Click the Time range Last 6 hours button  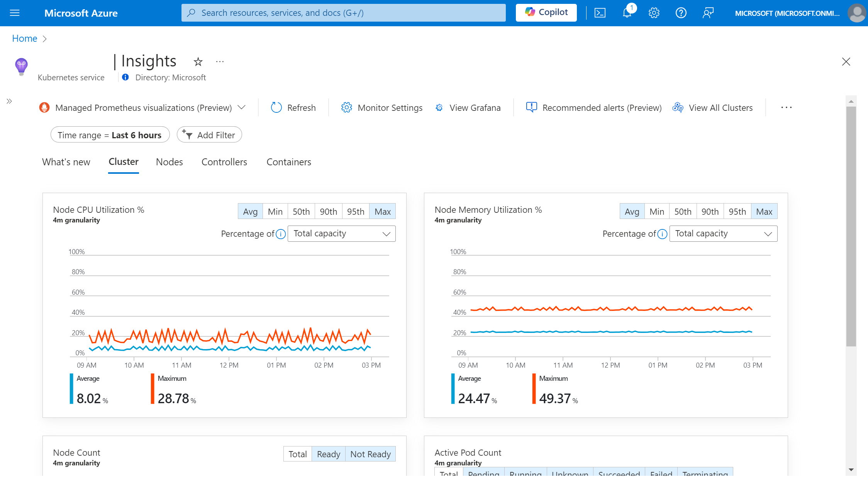[x=109, y=135]
